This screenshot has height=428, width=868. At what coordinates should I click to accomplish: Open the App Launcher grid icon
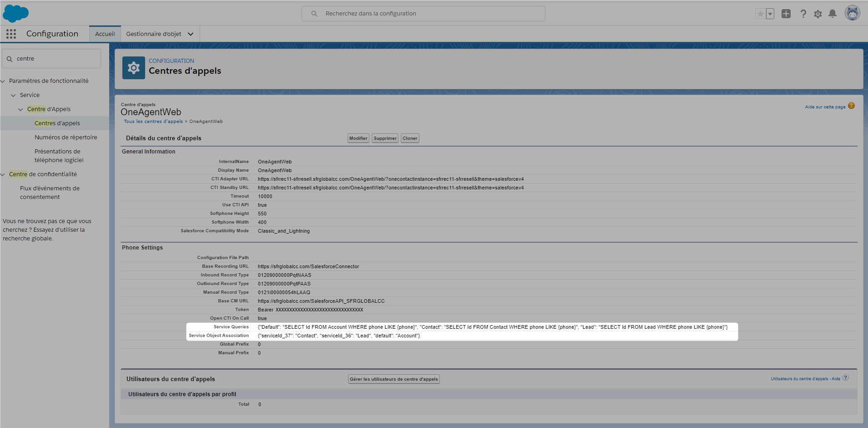point(11,34)
